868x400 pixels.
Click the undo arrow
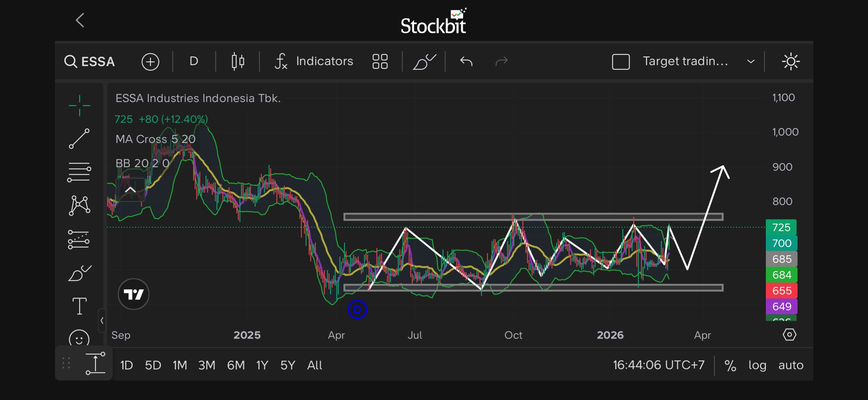click(466, 62)
